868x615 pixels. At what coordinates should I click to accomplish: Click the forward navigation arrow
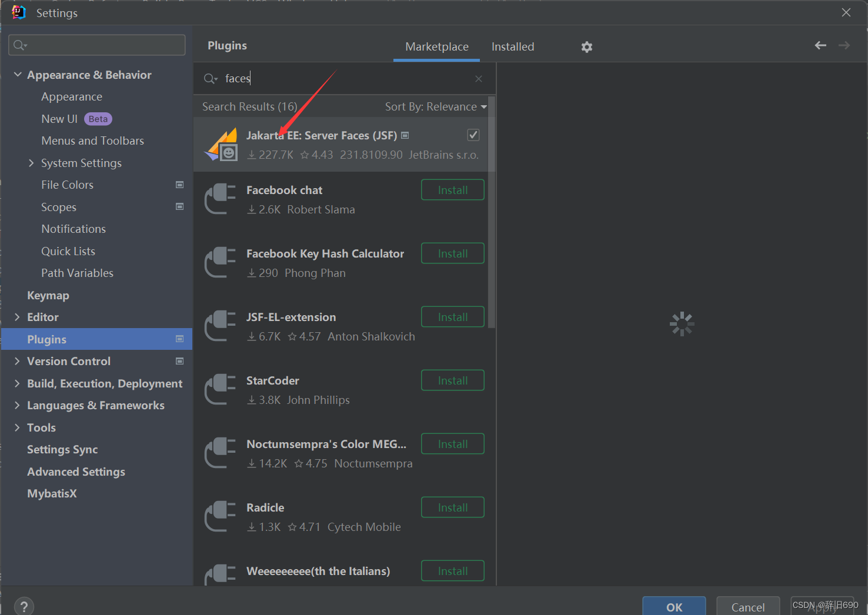(x=844, y=45)
